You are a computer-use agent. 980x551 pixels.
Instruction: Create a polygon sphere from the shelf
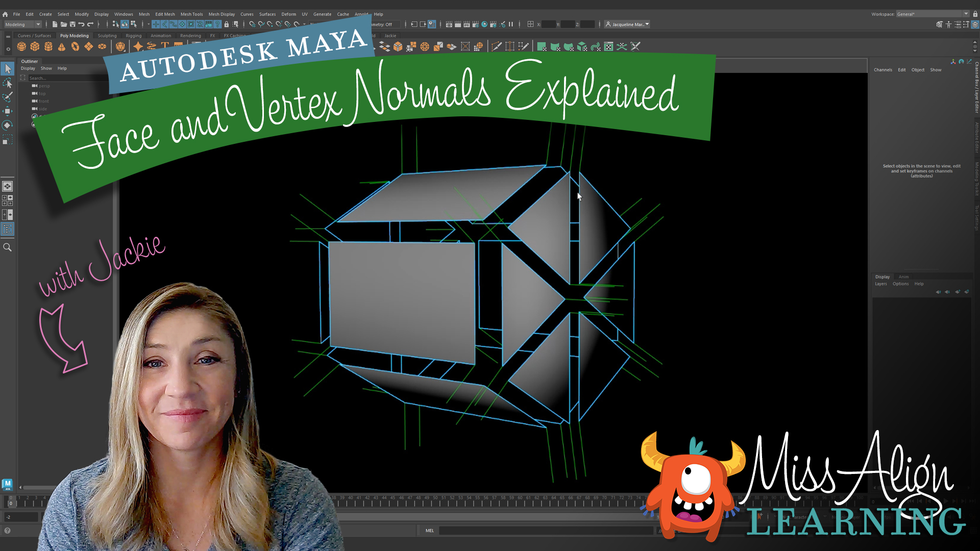point(21,46)
